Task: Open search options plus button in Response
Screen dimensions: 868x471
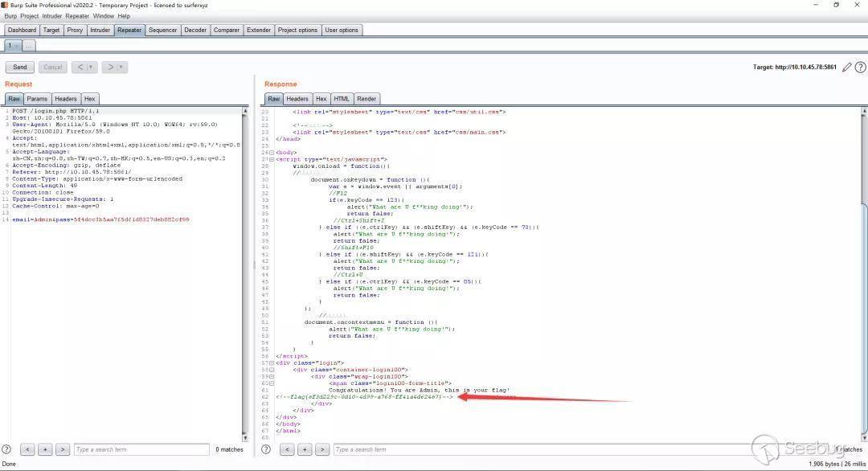Action: pos(305,449)
